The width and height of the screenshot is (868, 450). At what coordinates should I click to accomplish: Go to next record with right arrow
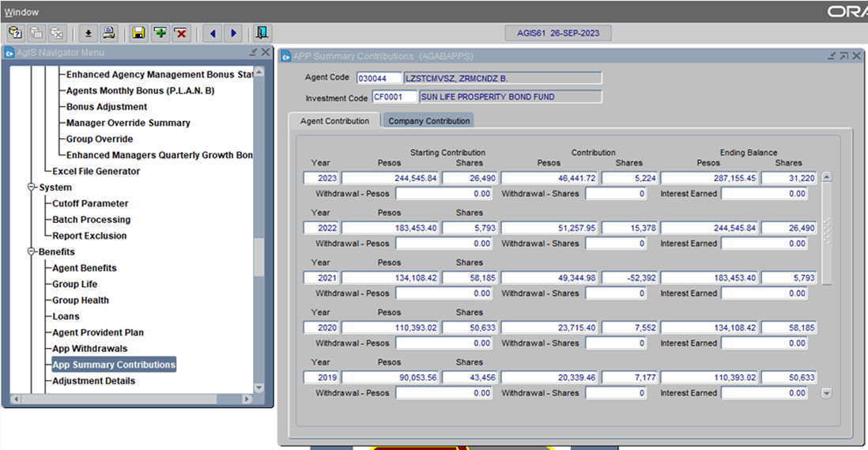click(x=233, y=33)
